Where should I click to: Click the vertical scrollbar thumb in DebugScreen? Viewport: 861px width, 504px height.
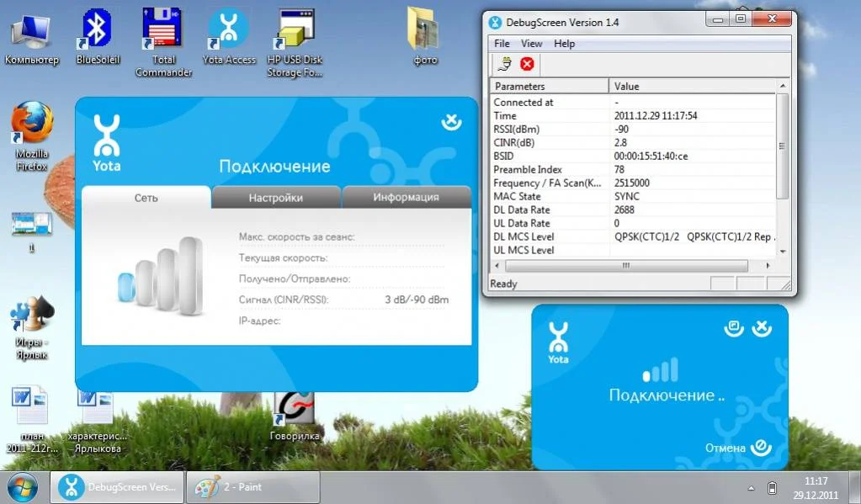783,146
